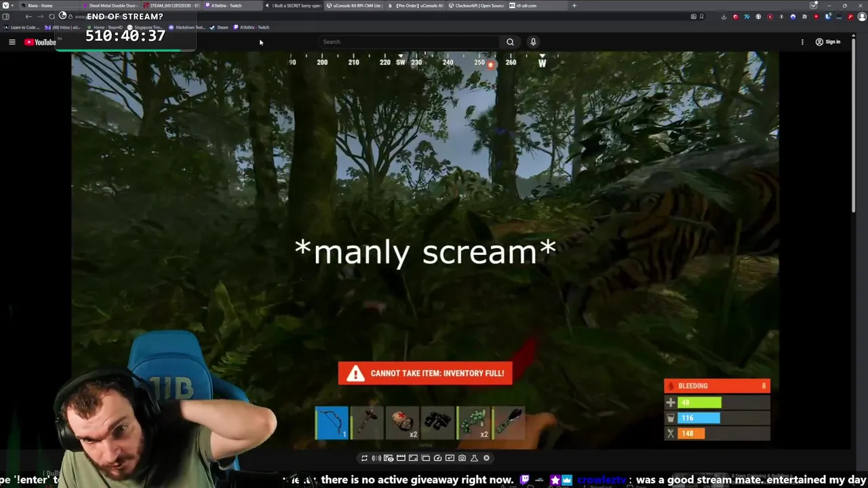Open the tab sync/mail icon near window controls
868x488 pixels.
click(x=814, y=5)
